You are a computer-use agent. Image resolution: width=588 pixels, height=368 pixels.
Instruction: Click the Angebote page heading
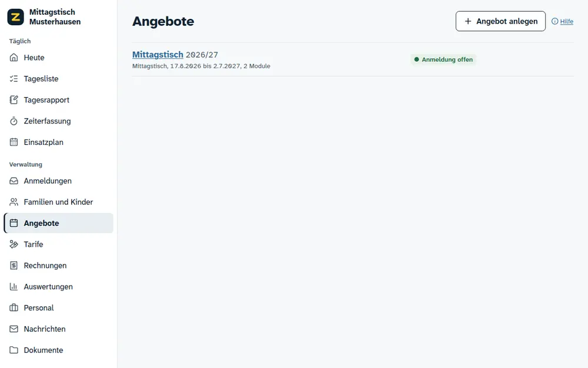point(163,21)
